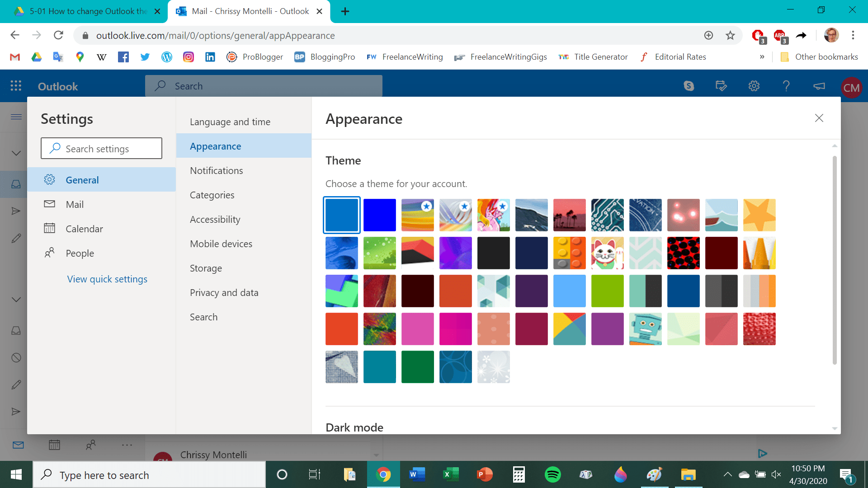Collapse the folder pane chevron in sidebar
Viewport: 868px width, 488px height.
16,153
